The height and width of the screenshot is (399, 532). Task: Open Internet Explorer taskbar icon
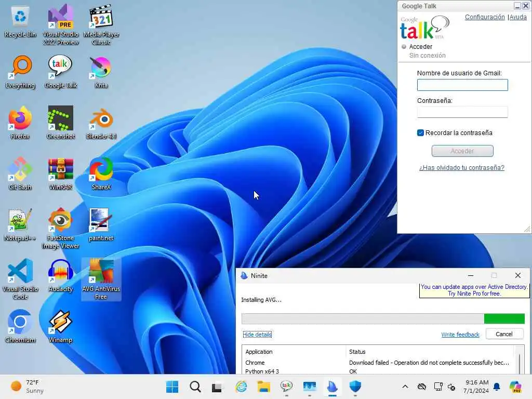pyautogui.click(x=241, y=387)
